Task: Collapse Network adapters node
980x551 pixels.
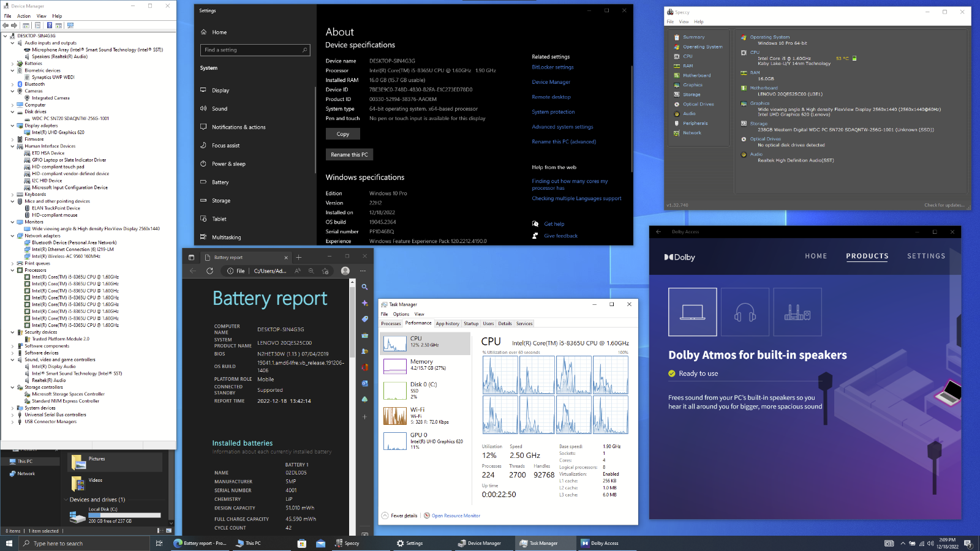Action: 12,236
